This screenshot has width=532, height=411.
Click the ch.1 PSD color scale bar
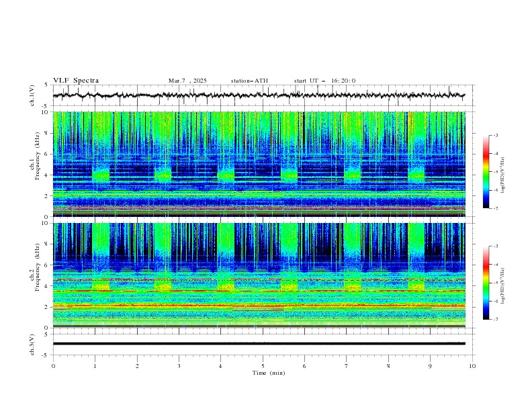click(x=486, y=172)
